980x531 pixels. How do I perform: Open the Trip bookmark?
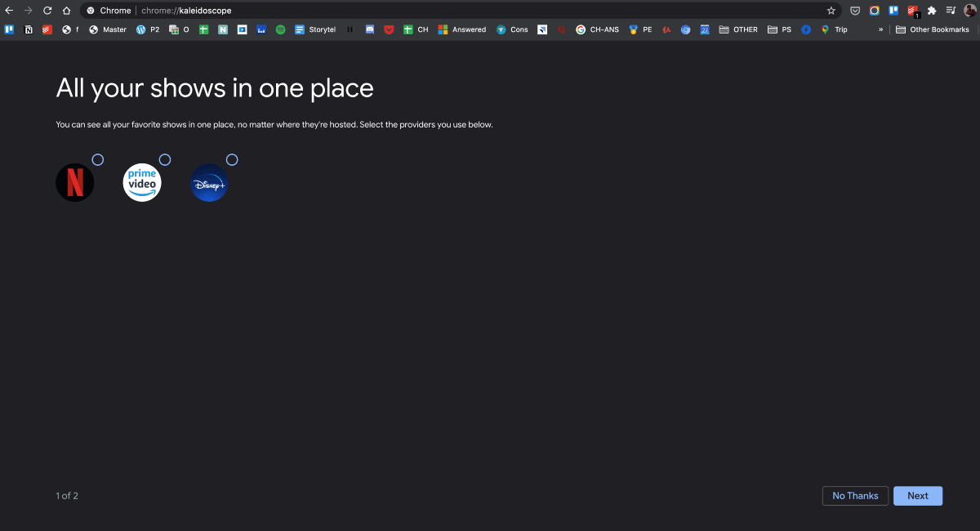(x=834, y=29)
